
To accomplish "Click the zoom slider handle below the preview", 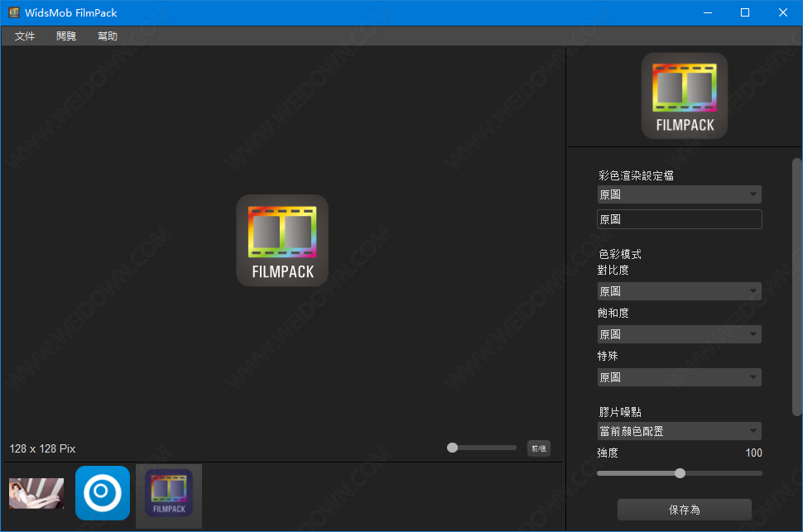I will 452,448.
